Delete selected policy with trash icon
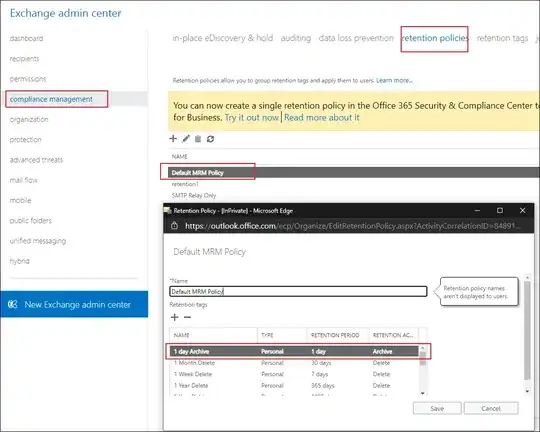 pos(198,138)
